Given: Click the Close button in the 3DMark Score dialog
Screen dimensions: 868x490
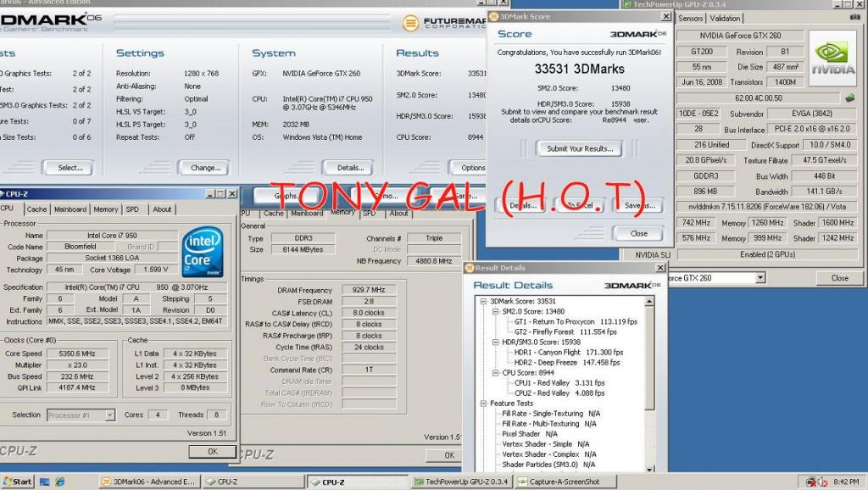Looking at the screenshot, I should coord(638,234).
